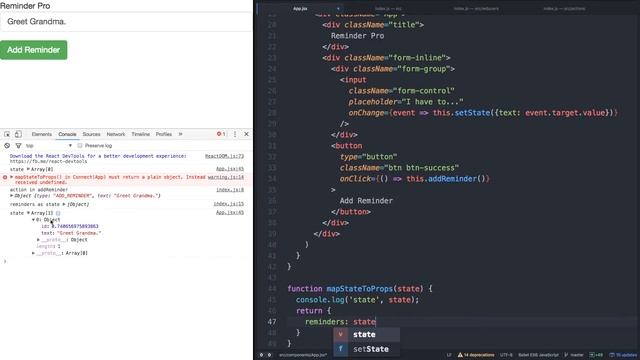Expand the first 'state Array[0]' log entry
The image size is (640, 360).
point(28,169)
